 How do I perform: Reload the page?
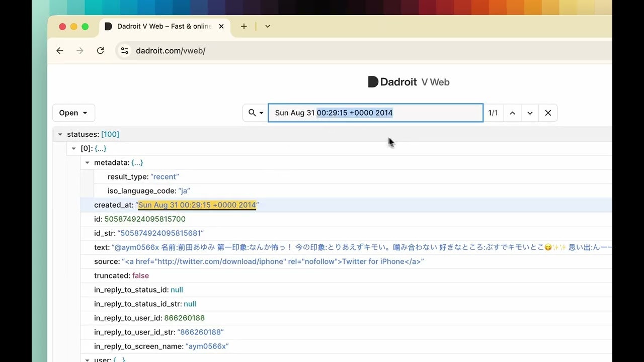(100, 51)
